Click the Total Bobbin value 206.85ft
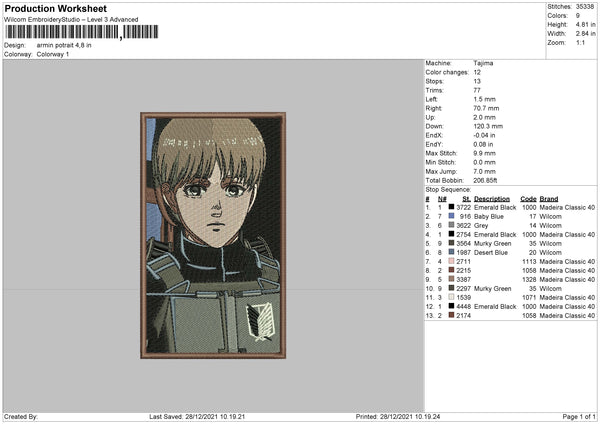 (x=485, y=180)
